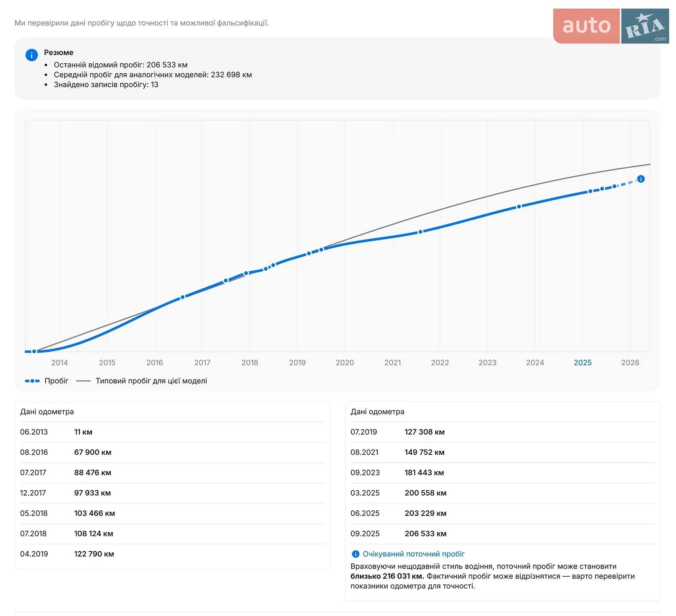Click the RIA.com logo badge
Screen dimensions: 676x616
[x=645, y=26]
